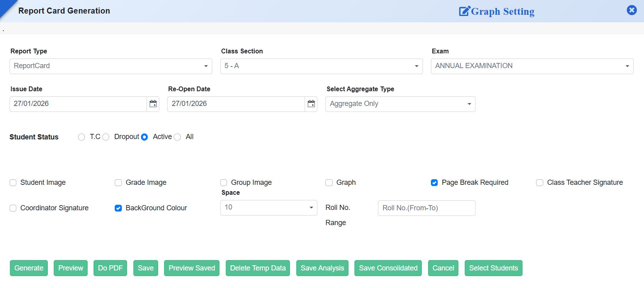This screenshot has height=288, width=644.
Task: Open the Class Section dropdown
Action: (x=321, y=66)
